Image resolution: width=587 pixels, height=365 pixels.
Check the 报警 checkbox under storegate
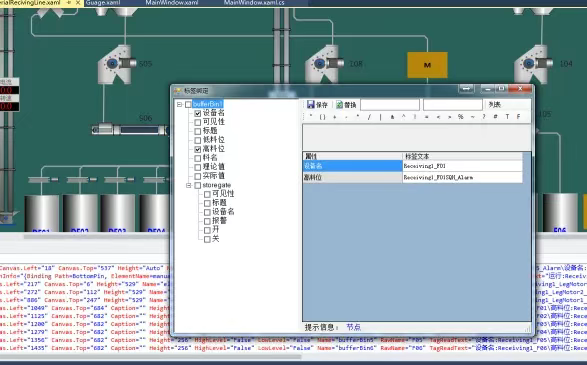(207, 221)
